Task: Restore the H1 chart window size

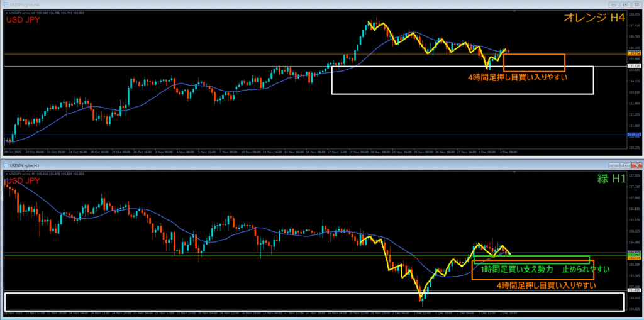Action: click(625, 165)
